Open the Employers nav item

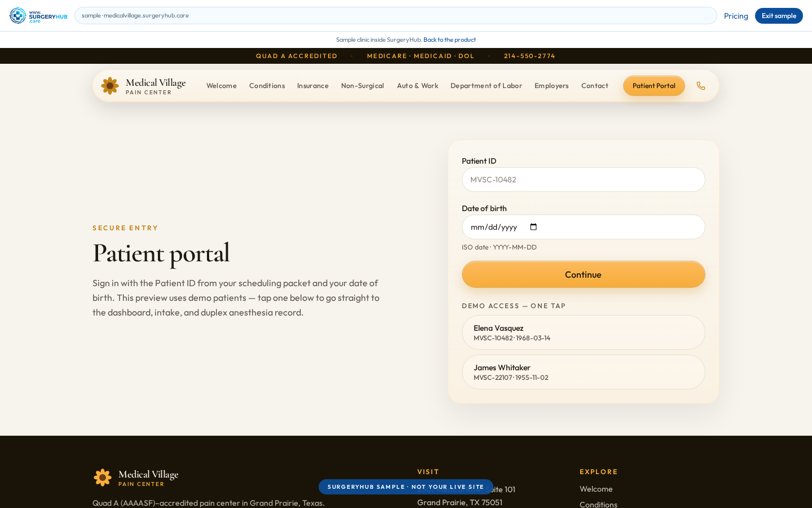click(551, 86)
